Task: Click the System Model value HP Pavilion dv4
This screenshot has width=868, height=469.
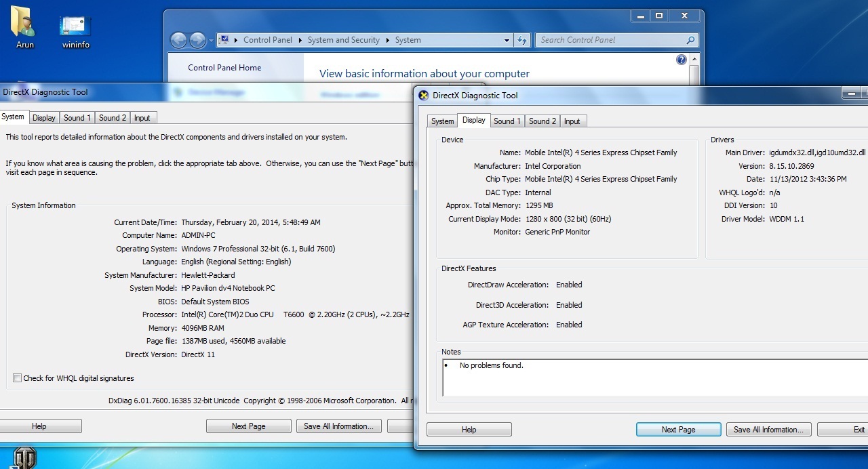Action: 228,288
